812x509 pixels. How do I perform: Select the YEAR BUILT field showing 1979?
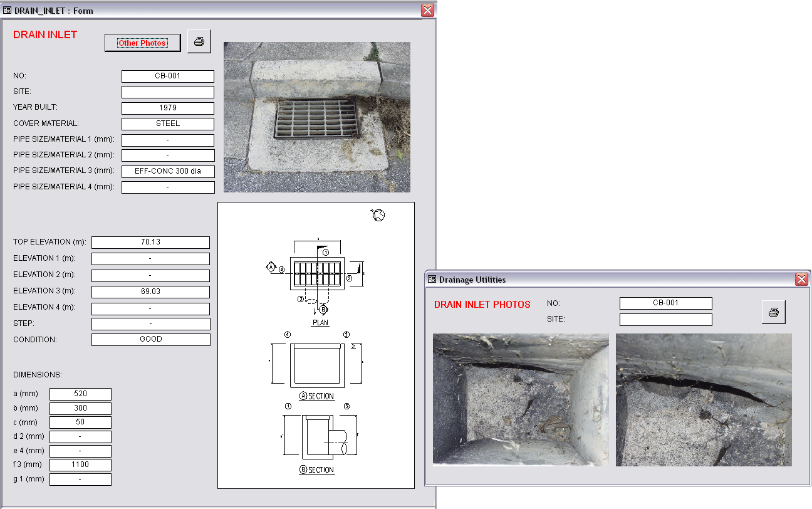coord(168,108)
